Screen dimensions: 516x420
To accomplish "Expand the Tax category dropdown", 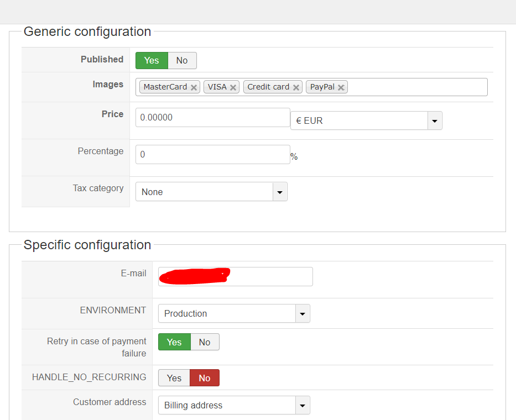I will pyautogui.click(x=280, y=192).
